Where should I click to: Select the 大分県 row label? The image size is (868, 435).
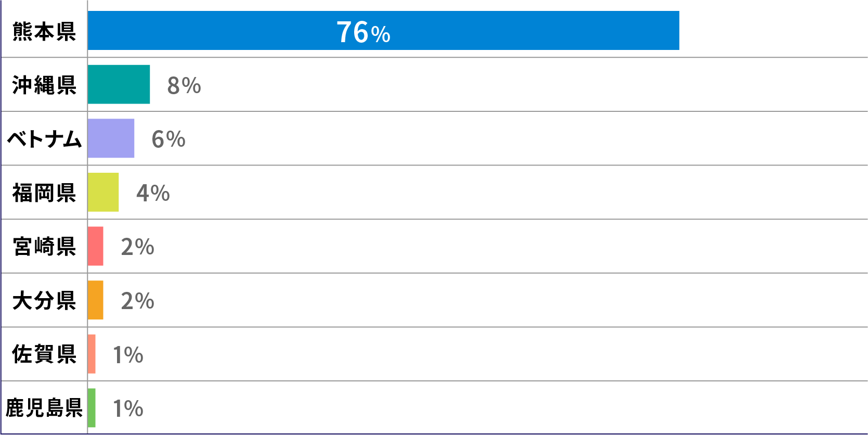pyautogui.click(x=44, y=301)
